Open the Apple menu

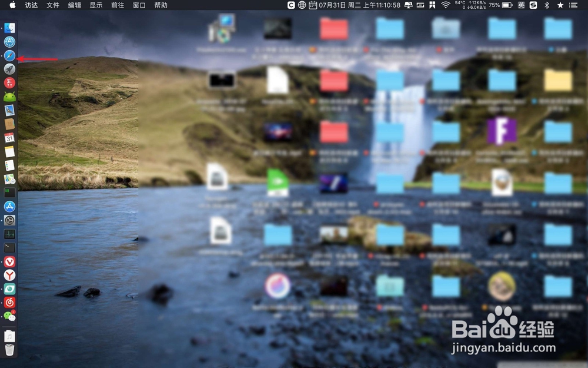point(12,5)
